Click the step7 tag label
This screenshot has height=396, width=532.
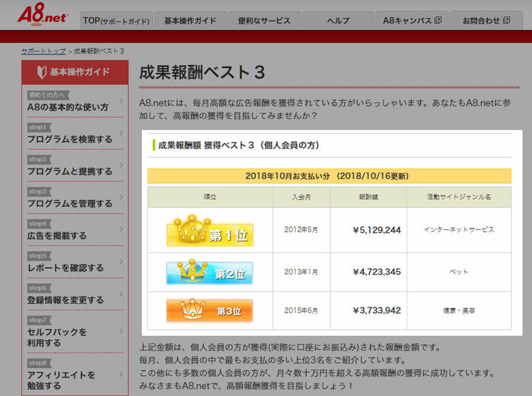coord(39,320)
